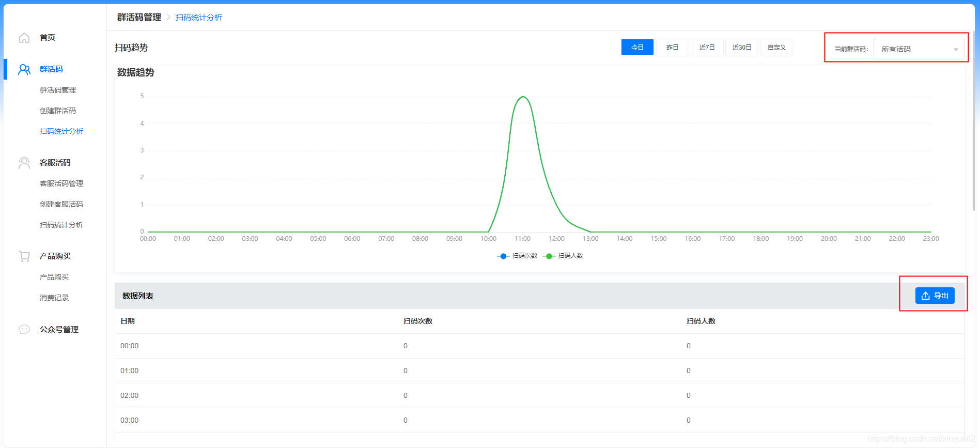Open 创建群活码 submenu item
This screenshot has height=448, width=980.
click(x=58, y=111)
